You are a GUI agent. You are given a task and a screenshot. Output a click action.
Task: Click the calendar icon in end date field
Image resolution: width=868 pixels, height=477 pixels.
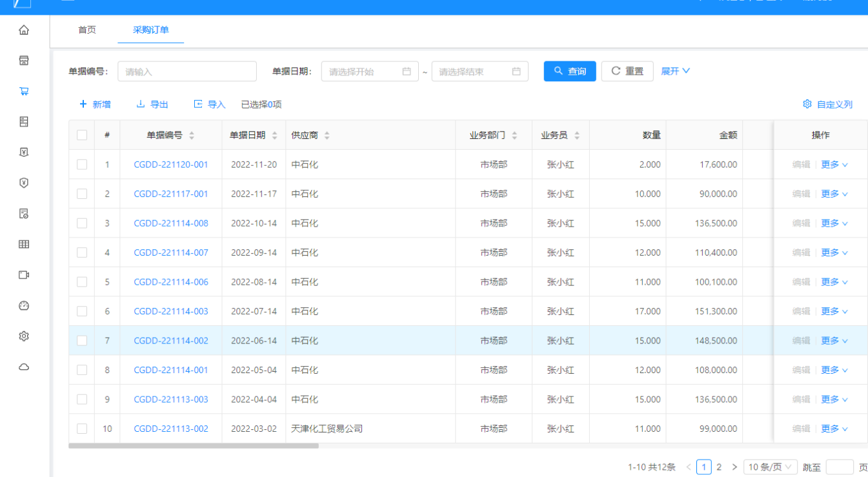pos(516,72)
